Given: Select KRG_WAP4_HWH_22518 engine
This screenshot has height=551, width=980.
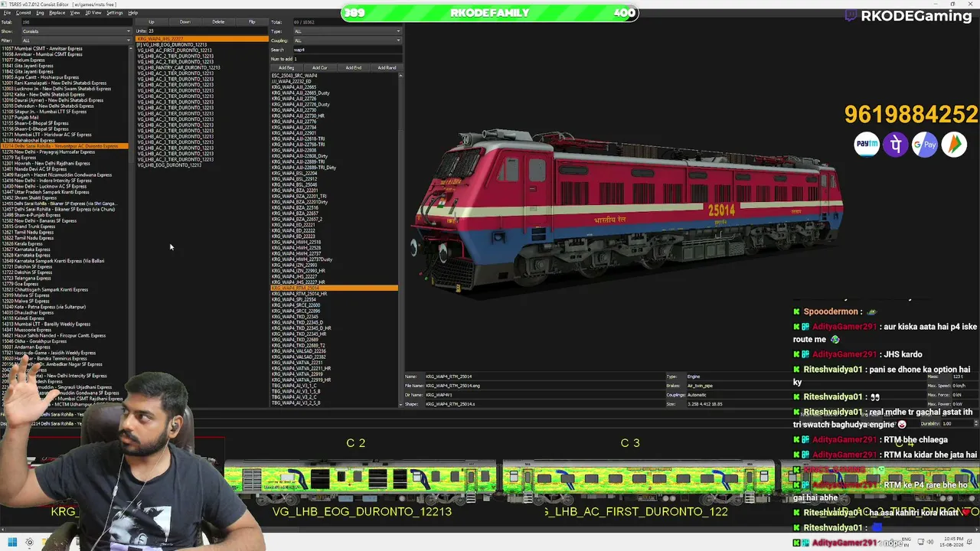Looking at the screenshot, I should (335, 242).
